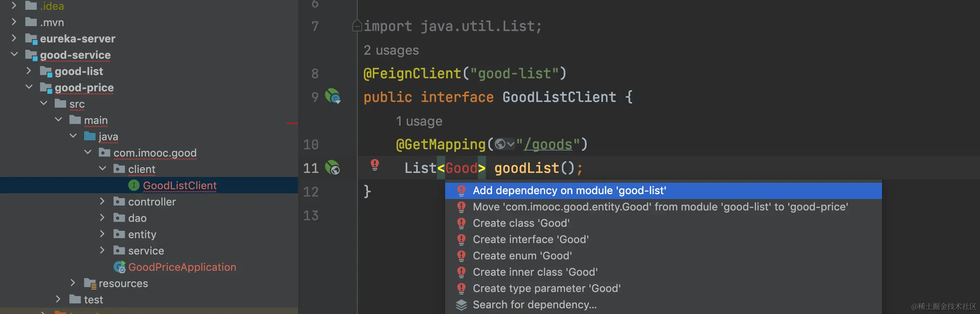Viewport: 980px width, 314px height.
Task: Click the dao package icon
Action: click(x=119, y=217)
